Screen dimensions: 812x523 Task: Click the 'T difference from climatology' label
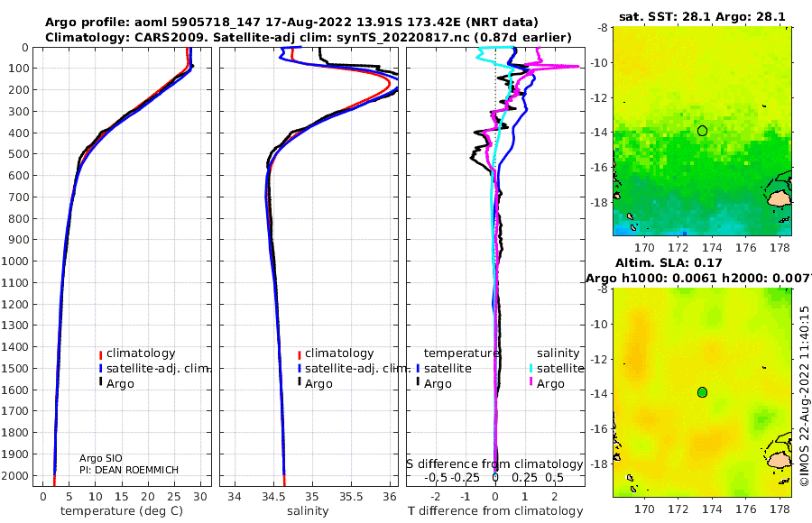tap(495, 511)
